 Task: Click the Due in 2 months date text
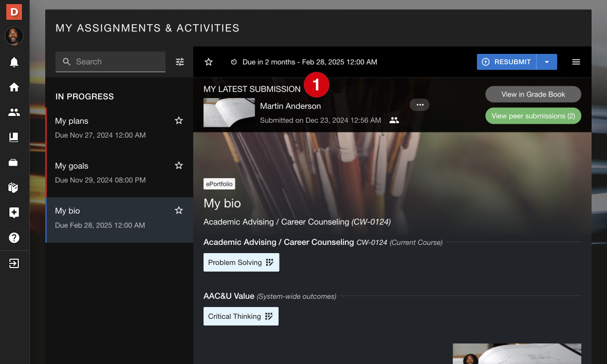[310, 62]
